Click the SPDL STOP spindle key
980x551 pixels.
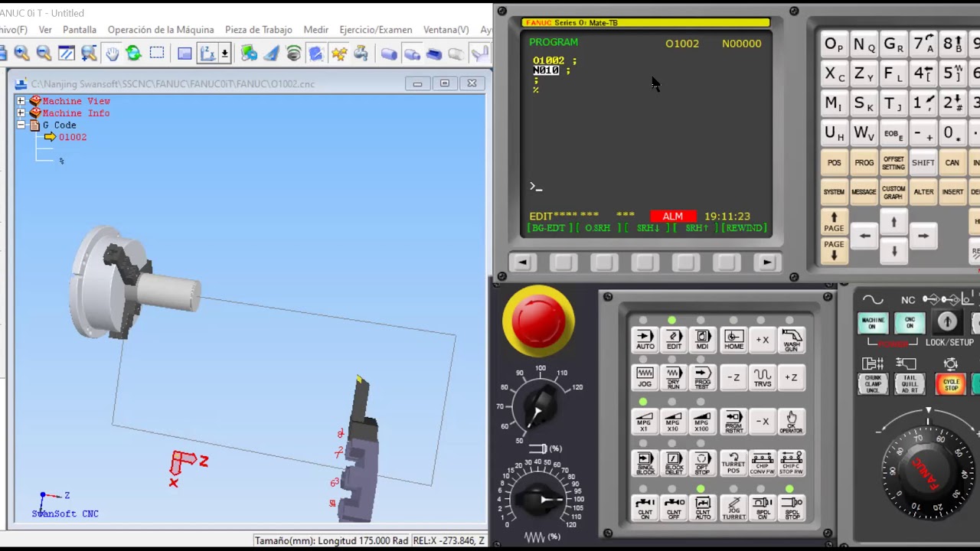click(x=792, y=507)
